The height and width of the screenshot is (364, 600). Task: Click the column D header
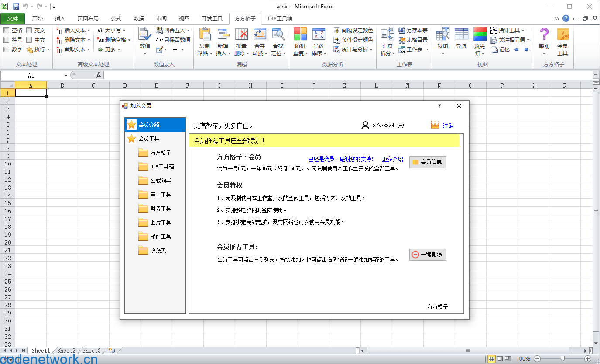pyautogui.click(x=125, y=85)
